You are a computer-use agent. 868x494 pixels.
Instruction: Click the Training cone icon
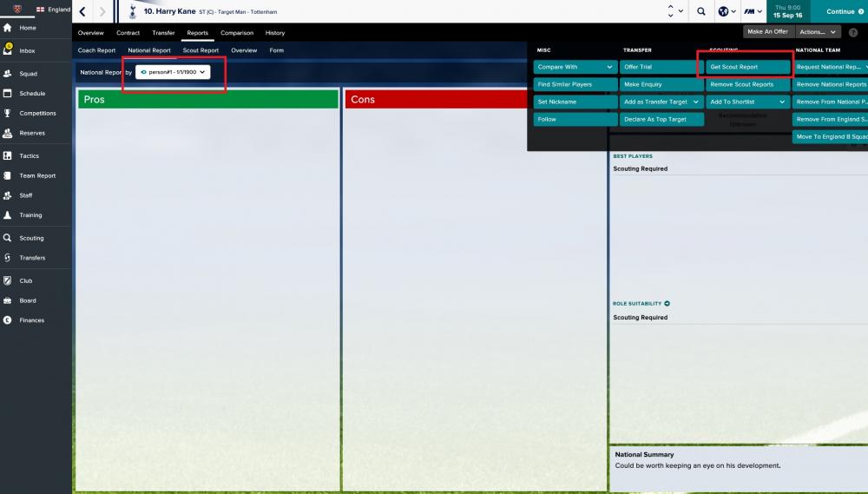tap(8, 214)
